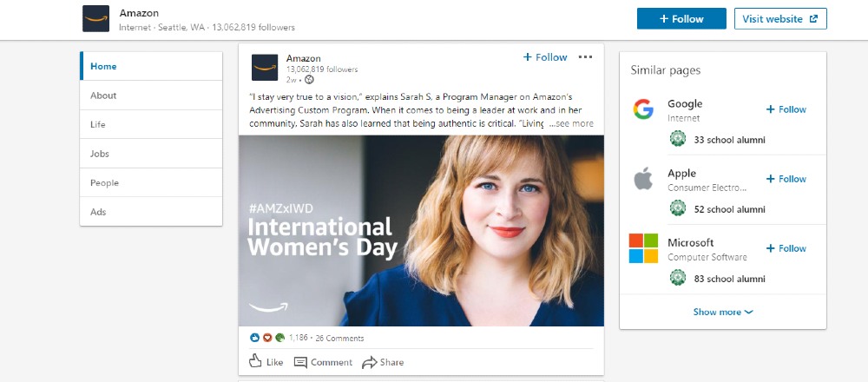Click the Microsoft logo in Similar pages
868x382 pixels.
point(643,248)
